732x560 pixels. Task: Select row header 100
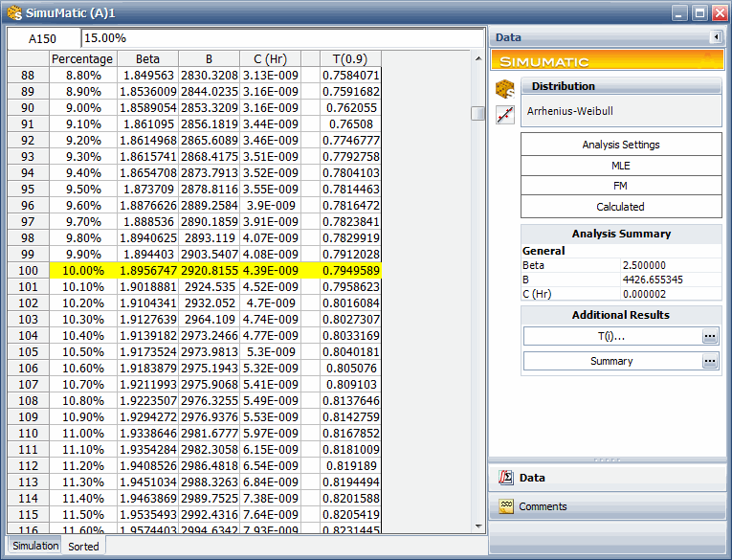coord(28,270)
